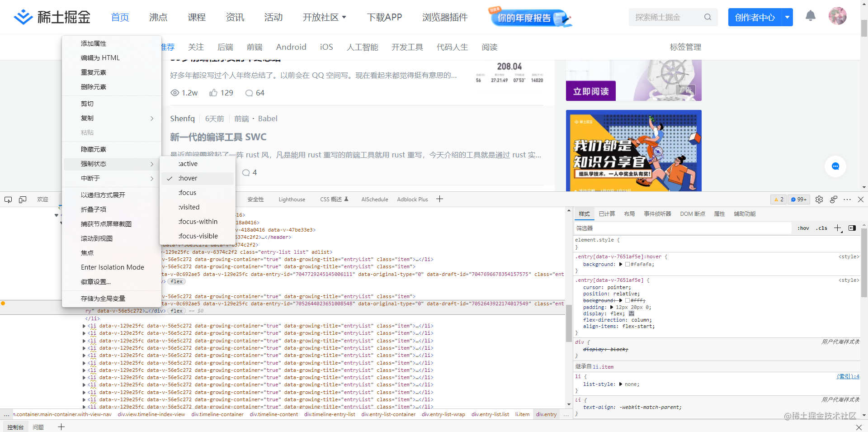868x432 pixels.
Task: Close the bottom drawer with the X icon
Action: tap(859, 427)
